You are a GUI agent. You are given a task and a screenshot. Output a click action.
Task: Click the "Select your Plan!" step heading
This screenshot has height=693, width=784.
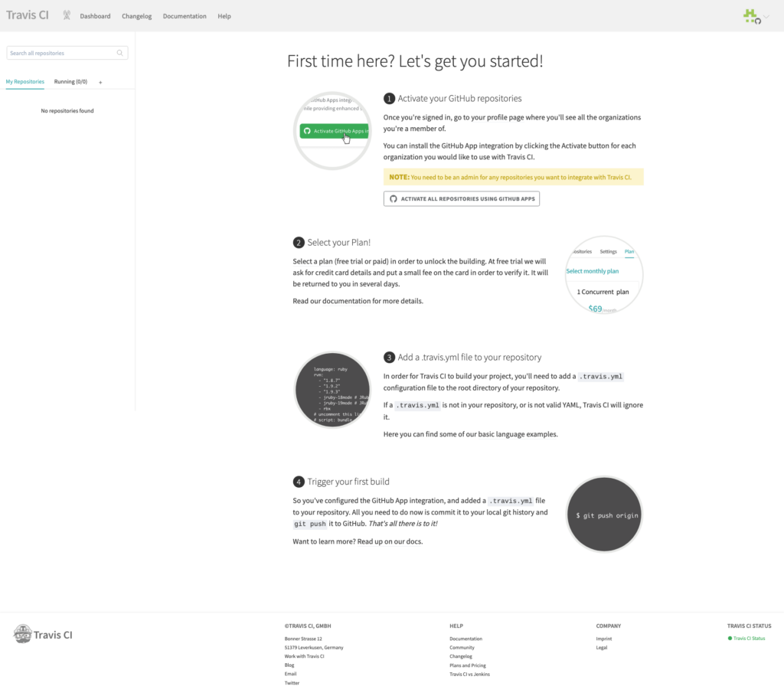point(339,243)
